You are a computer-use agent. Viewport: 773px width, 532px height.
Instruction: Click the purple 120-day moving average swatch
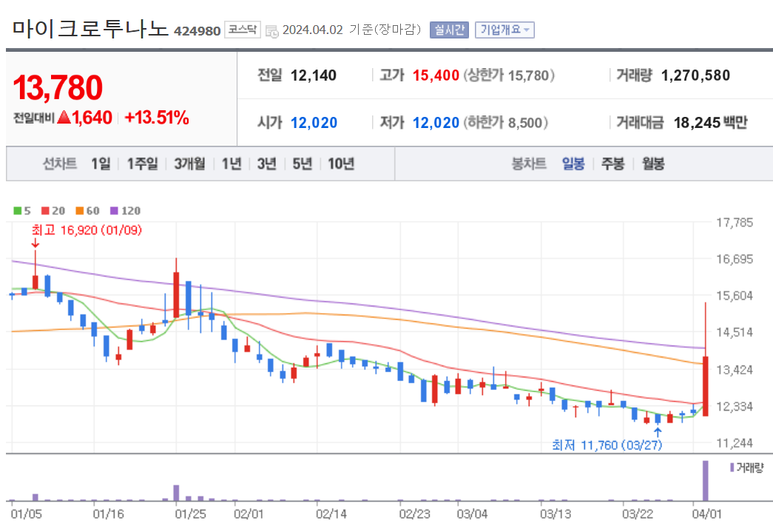(114, 211)
